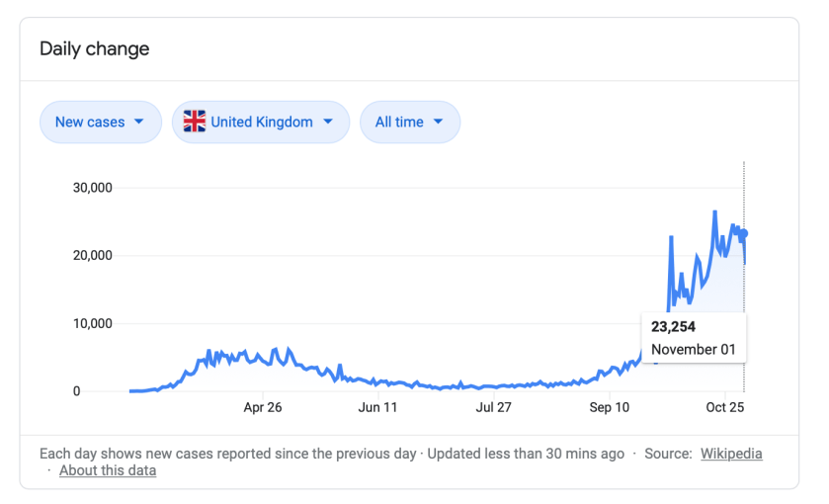
Task: Click the 20,000 y-axis label
Action: pyautogui.click(x=93, y=256)
